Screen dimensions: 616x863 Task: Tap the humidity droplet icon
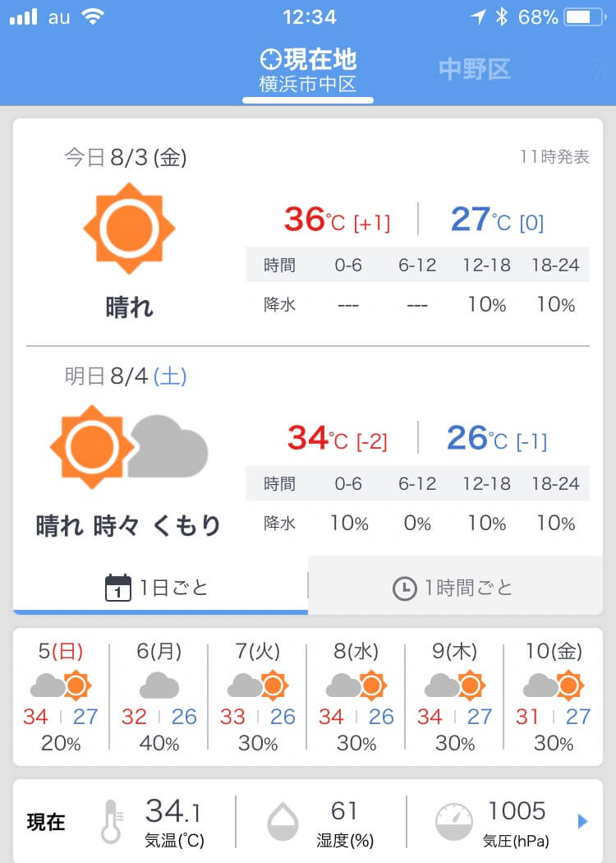tap(283, 821)
